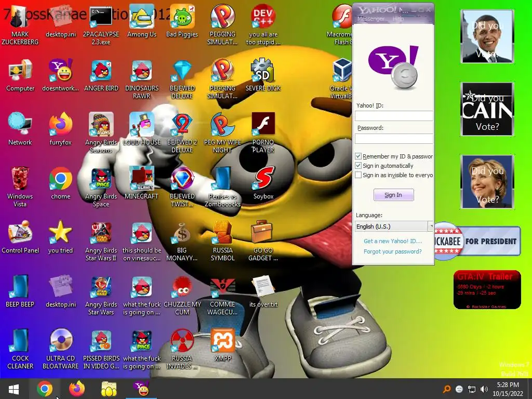Click the CAIN Did you Vote gadget
532x399 pixels.
pos(487,109)
